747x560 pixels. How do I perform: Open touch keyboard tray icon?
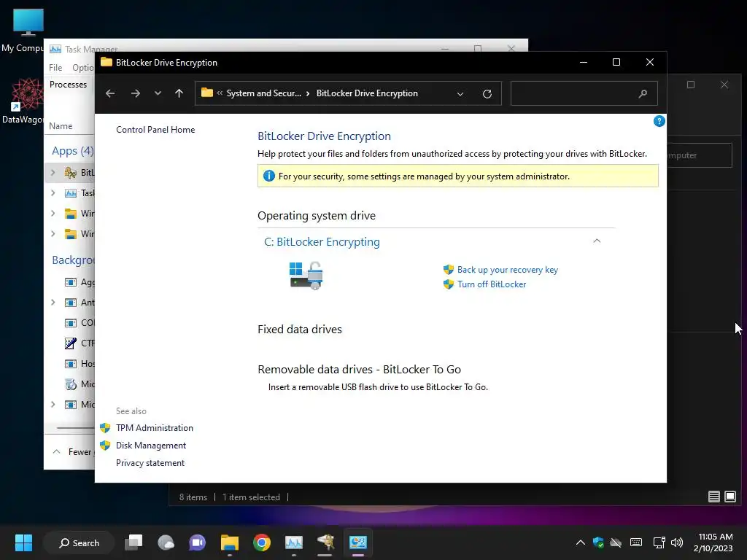(636, 542)
